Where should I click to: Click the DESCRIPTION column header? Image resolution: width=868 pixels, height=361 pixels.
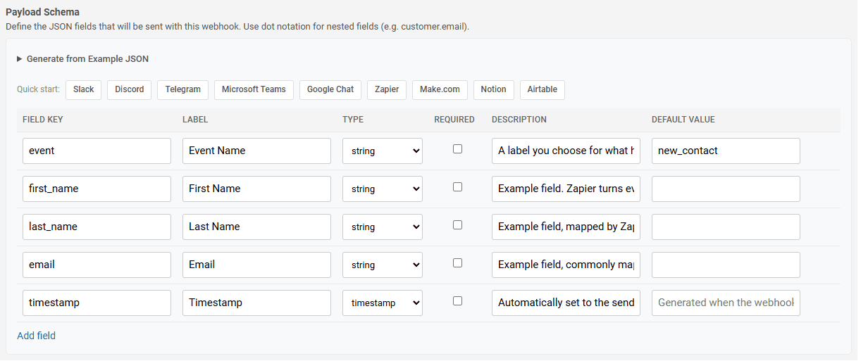(519, 120)
